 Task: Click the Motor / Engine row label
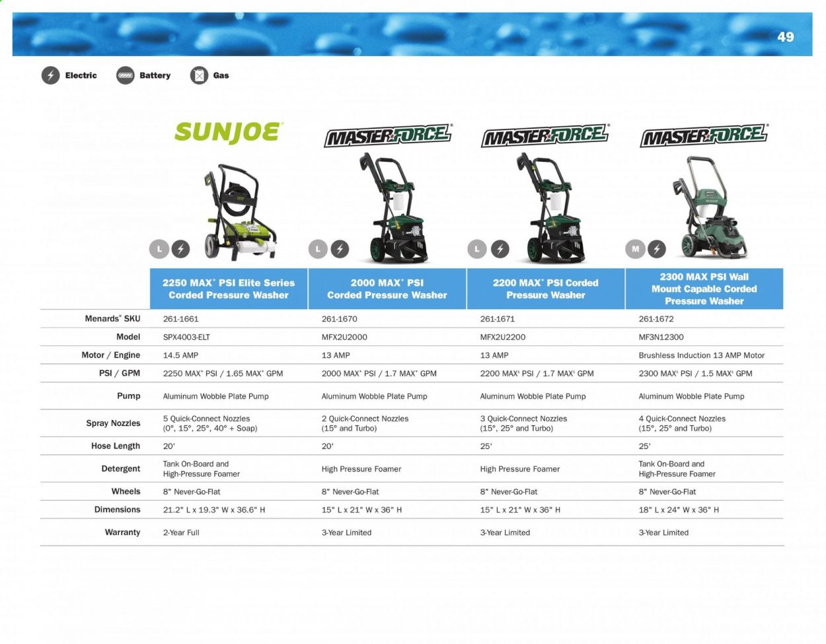pos(111,355)
